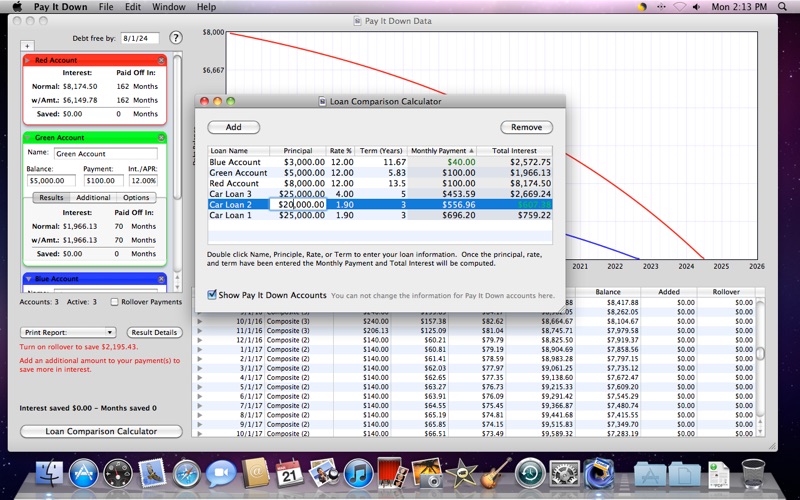Screen dimensions: 800x500
Task: Click the Payment field showing $100.00
Action: coord(103,181)
